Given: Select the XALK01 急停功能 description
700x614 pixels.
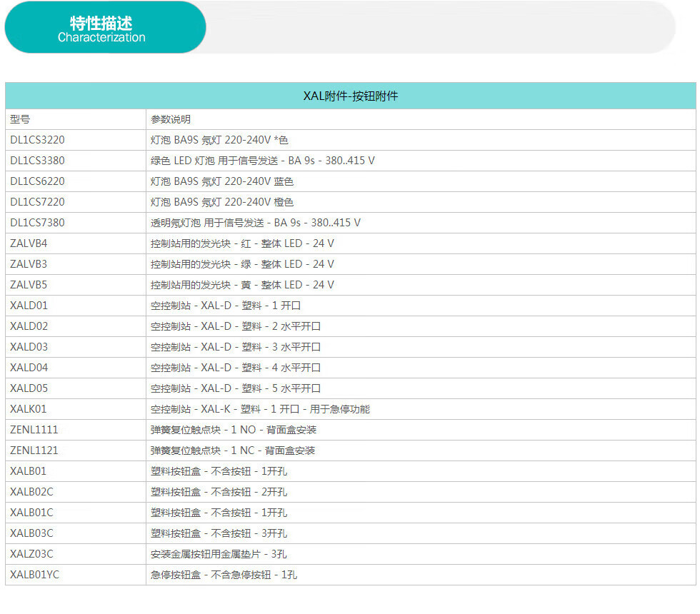Looking at the screenshot, I should tap(260, 409).
